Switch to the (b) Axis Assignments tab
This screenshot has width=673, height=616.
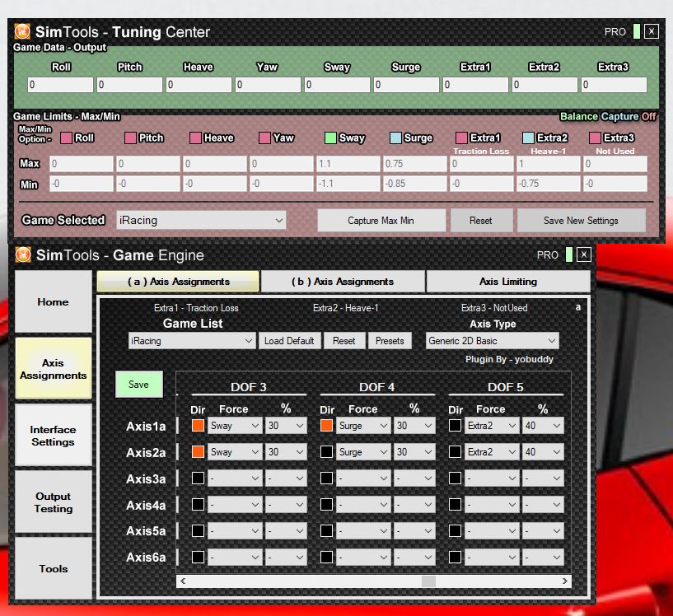coord(343,282)
